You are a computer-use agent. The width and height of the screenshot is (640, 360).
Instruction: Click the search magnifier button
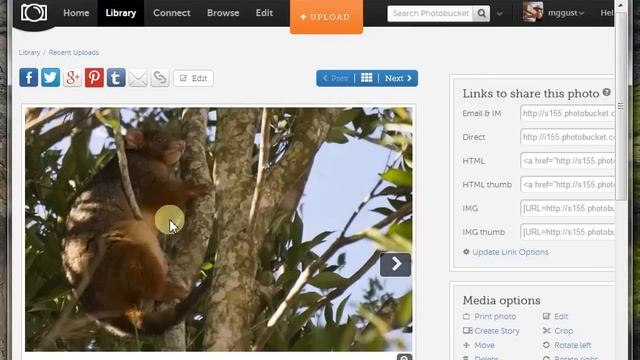click(482, 13)
